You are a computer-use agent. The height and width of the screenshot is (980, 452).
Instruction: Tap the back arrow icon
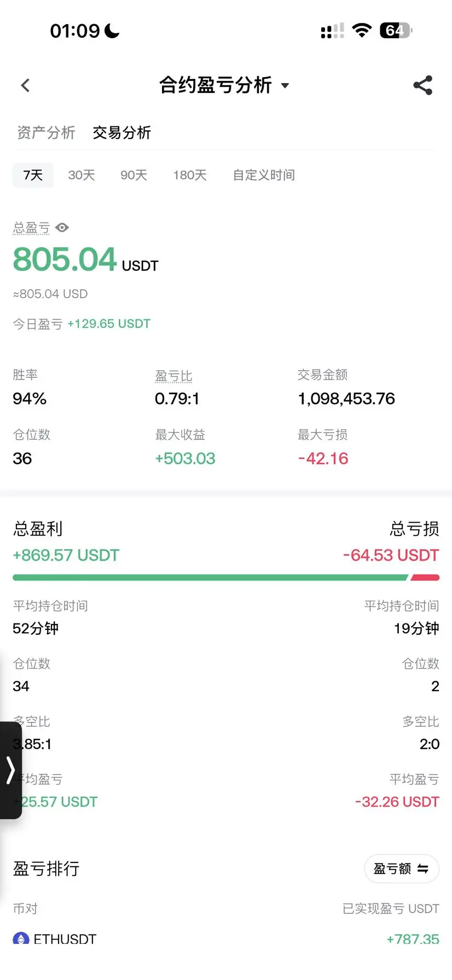[25, 85]
